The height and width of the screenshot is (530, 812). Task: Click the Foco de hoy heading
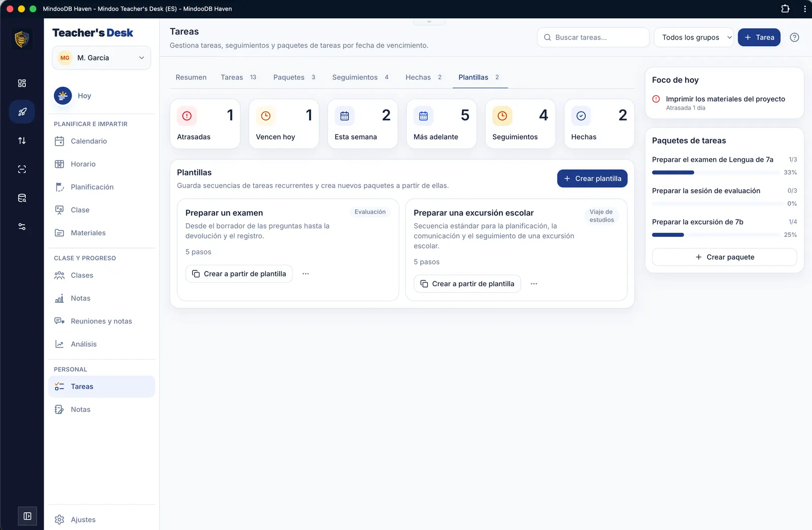click(x=675, y=80)
